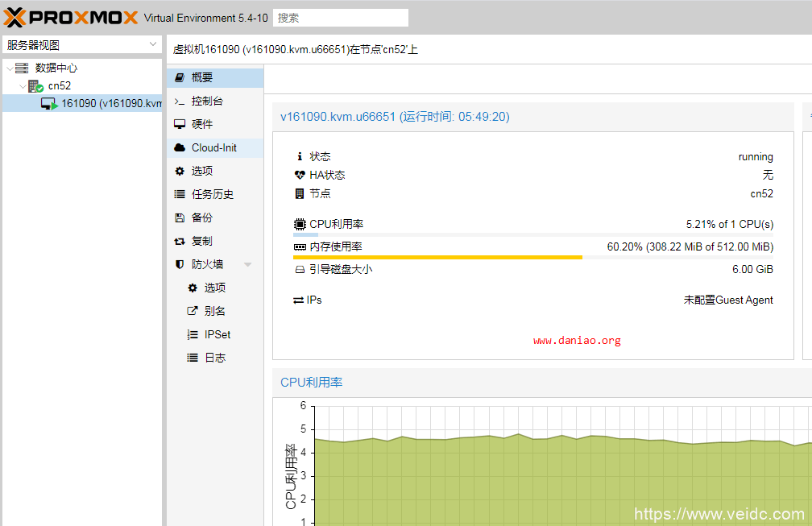The image size is (812, 526).
Task: Click the Proxmox logo icon
Action: [16, 17]
